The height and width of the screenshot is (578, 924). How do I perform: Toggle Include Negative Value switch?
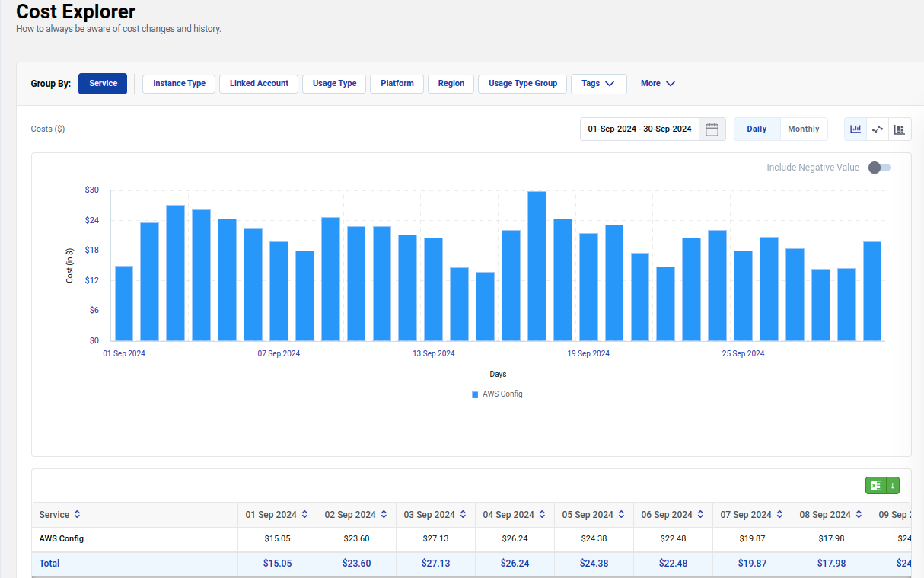pyautogui.click(x=880, y=168)
